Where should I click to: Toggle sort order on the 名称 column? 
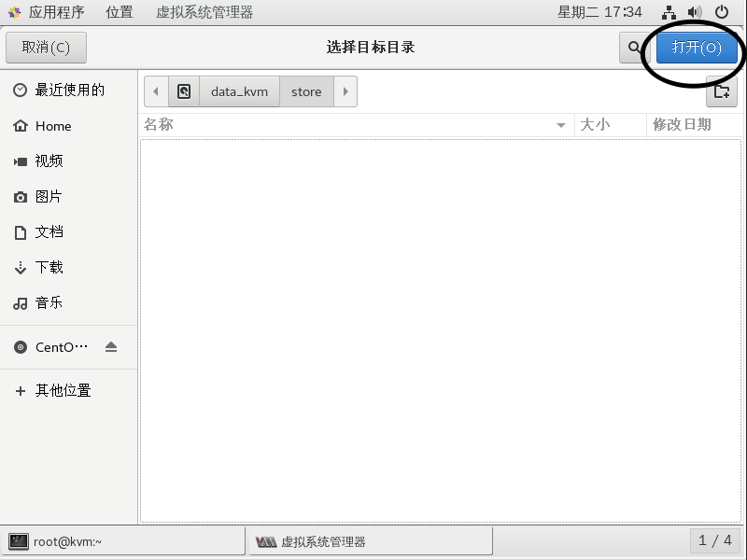355,124
